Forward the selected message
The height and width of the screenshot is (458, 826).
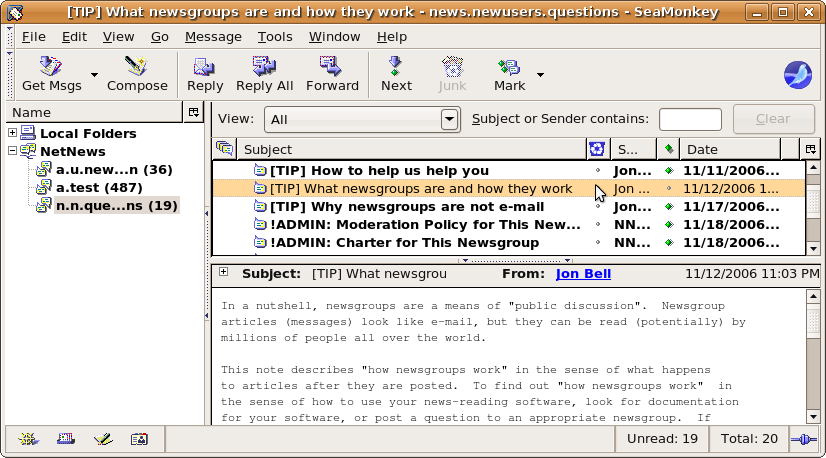332,67
